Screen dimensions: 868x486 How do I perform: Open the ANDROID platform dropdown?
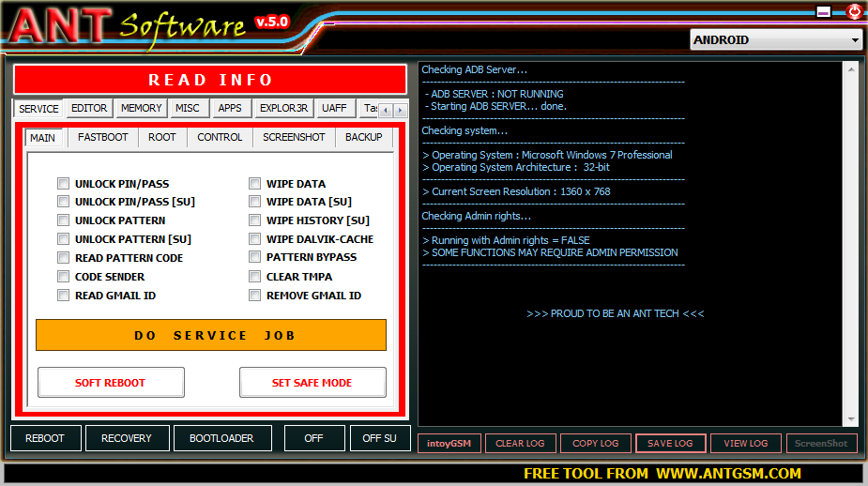tap(776, 39)
